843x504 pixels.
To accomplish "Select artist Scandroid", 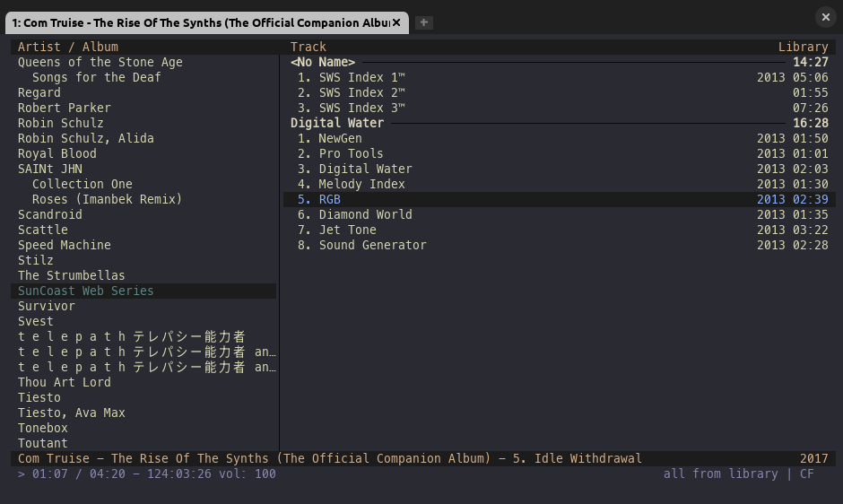I will coord(50,214).
